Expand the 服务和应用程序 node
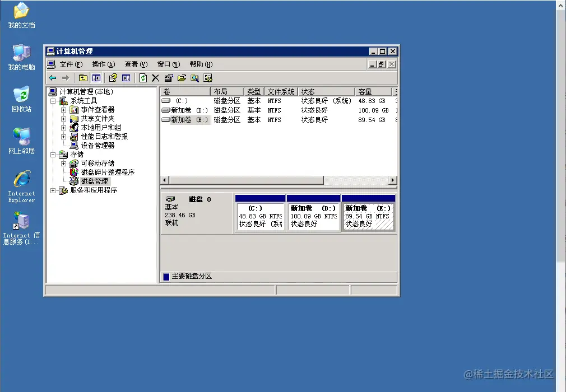Image resolution: width=566 pixels, height=392 pixels. pos(53,190)
